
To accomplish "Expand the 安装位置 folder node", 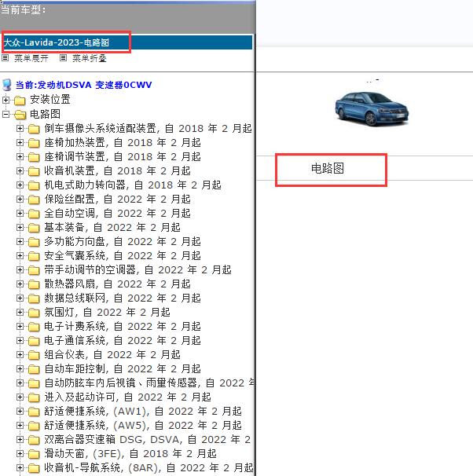I will point(5,100).
